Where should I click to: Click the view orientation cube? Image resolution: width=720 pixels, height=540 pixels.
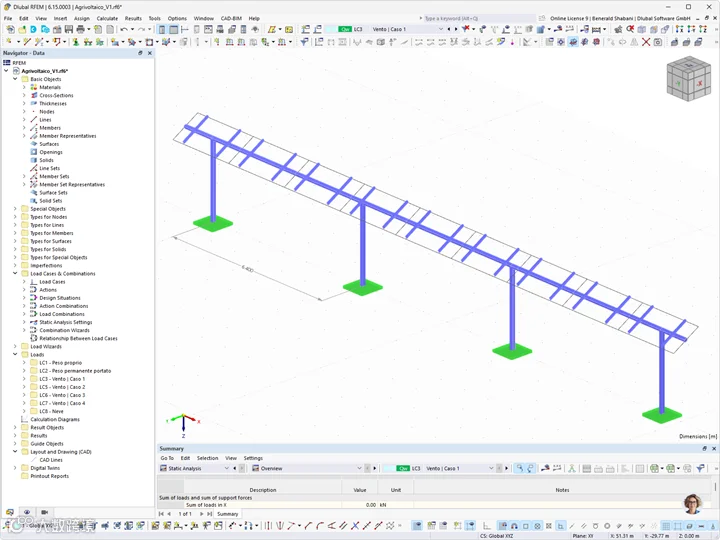(688, 79)
